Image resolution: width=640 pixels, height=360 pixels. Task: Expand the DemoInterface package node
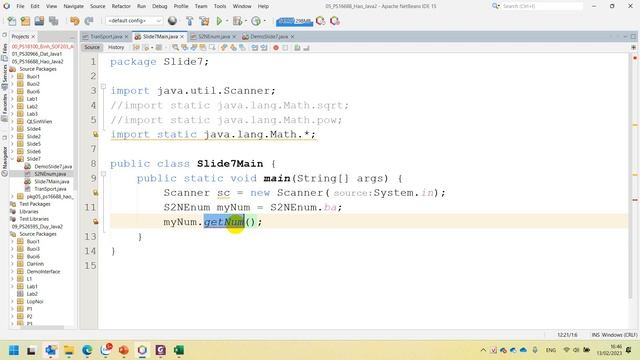pyautogui.click(x=13, y=271)
